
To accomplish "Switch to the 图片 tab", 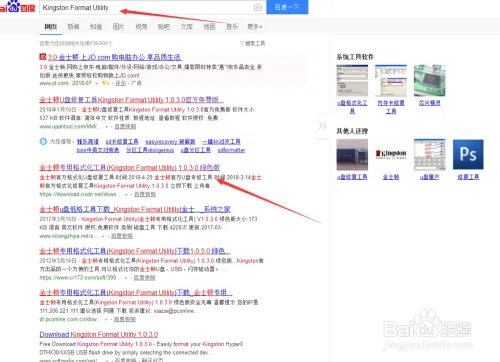I will (x=119, y=27).
